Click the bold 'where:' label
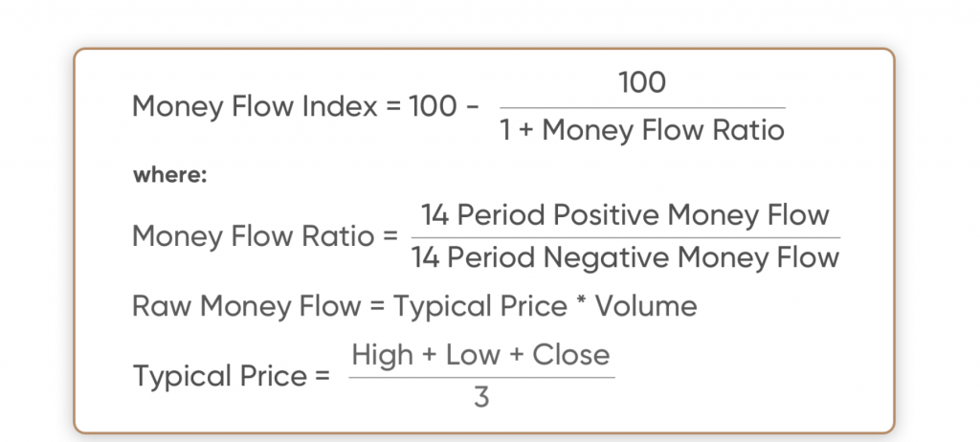This screenshot has height=442, width=980. [x=169, y=175]
